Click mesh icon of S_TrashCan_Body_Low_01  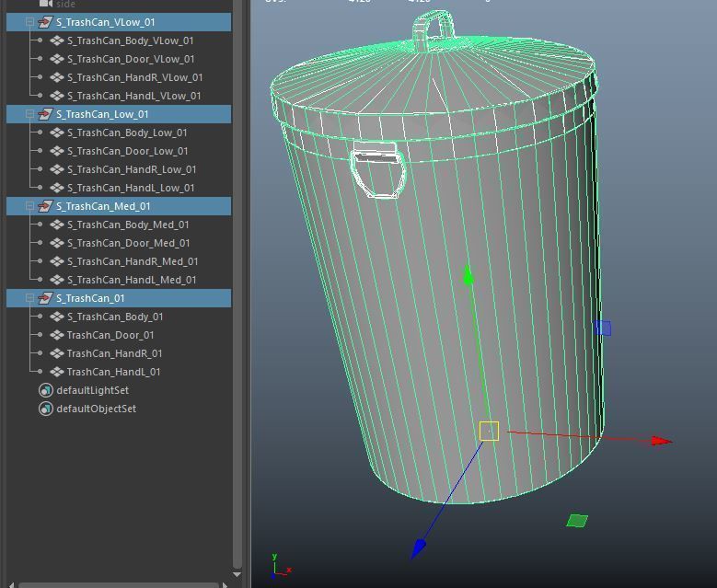pyautogui.click(x=57, y=133)
